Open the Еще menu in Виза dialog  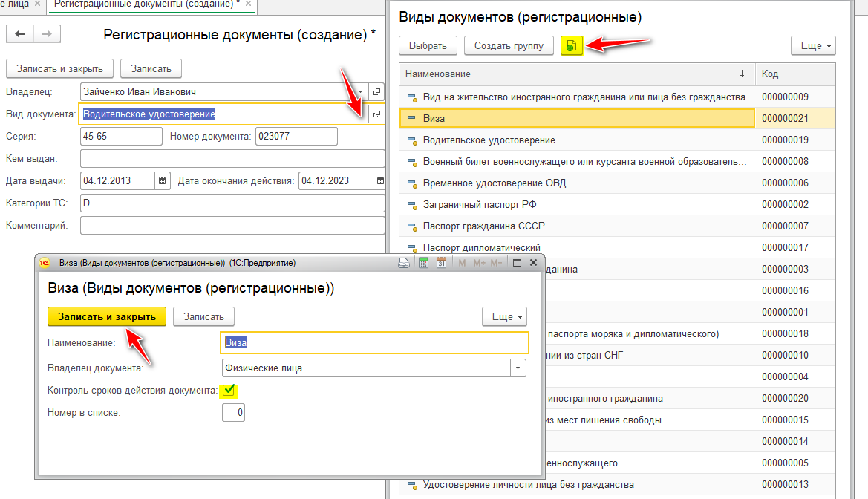click(x=504, y=316)
